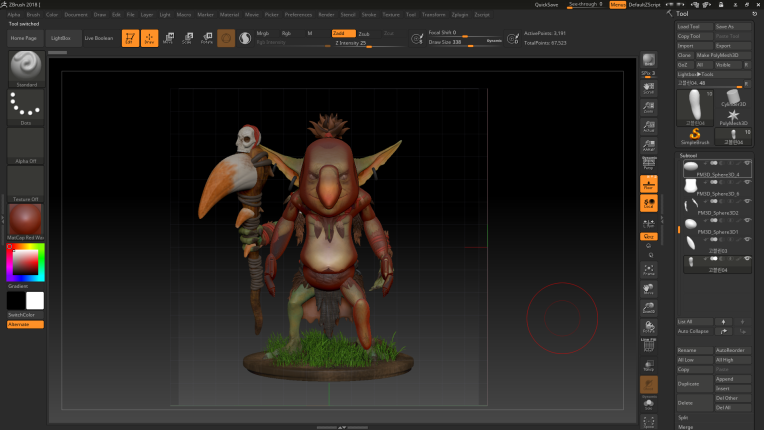Click the Actual size icon
This screenshot has height=430, width=764.
point(649,126)
